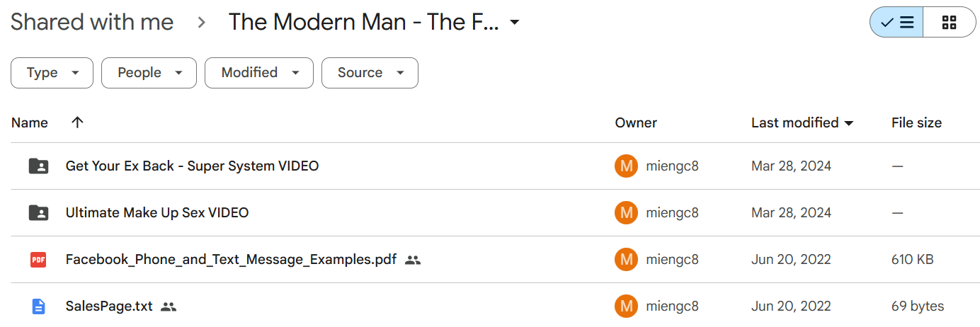Switch to grid layout view
The image size is (980, 327).
pyautogui.click(x=950, y=23)
